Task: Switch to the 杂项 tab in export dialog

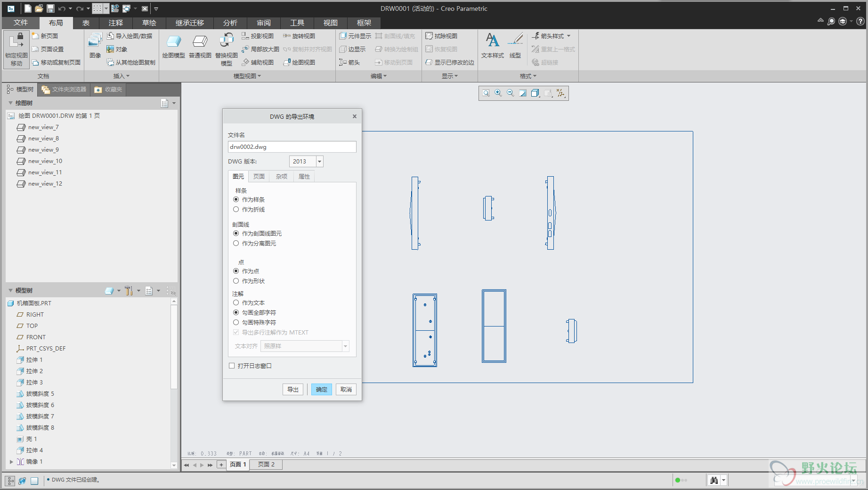Action: pyautogui.click(x=282, y=176)
